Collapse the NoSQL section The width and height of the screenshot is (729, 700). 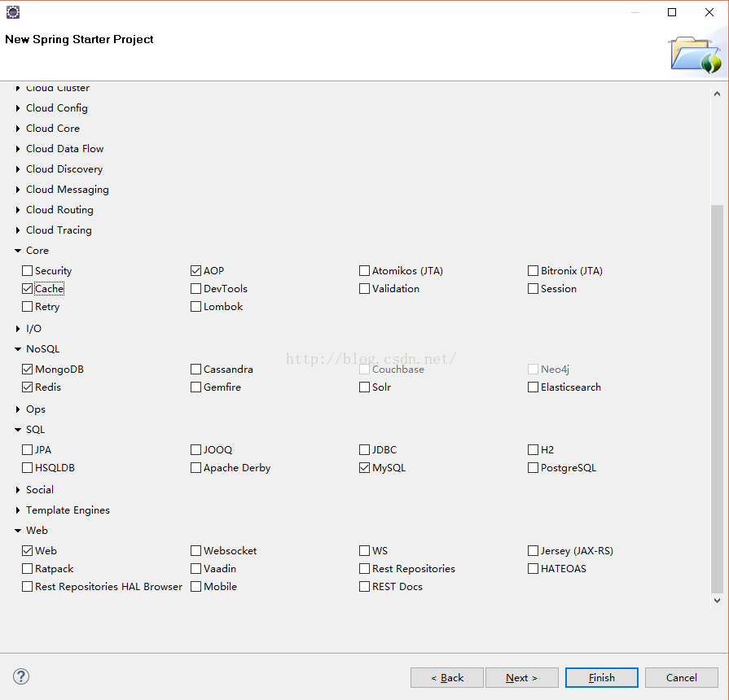click(x=18, y=349)
